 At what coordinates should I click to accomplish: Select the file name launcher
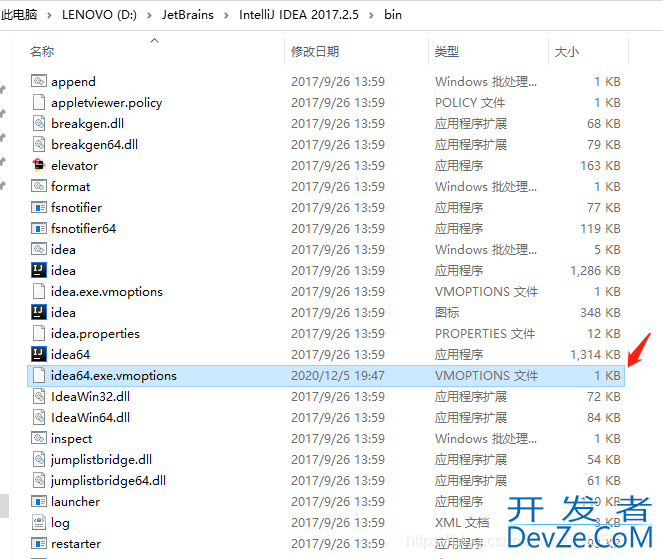point(75,501)
